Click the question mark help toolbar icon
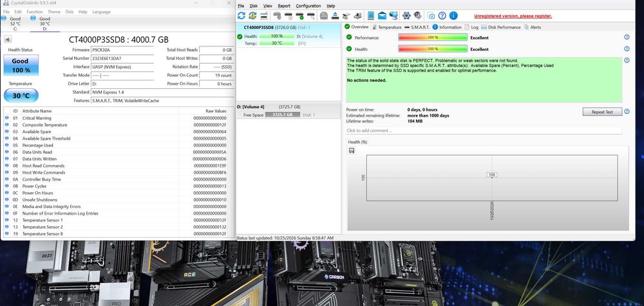This screenshot has width=644, height=306. point(442,15)
